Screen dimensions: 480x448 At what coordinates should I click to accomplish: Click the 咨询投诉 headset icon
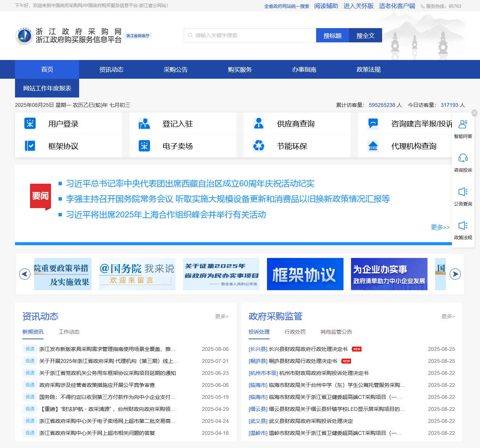(463, 158)
